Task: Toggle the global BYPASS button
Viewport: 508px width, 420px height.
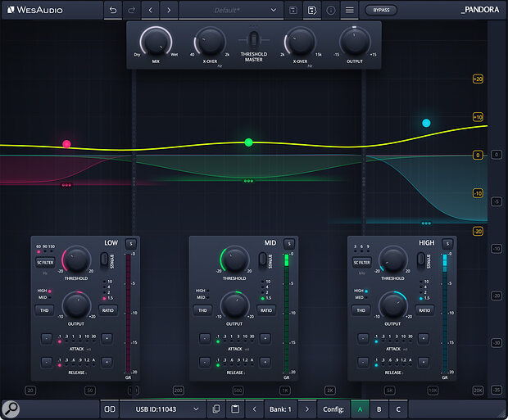Action: click(381, 10)
